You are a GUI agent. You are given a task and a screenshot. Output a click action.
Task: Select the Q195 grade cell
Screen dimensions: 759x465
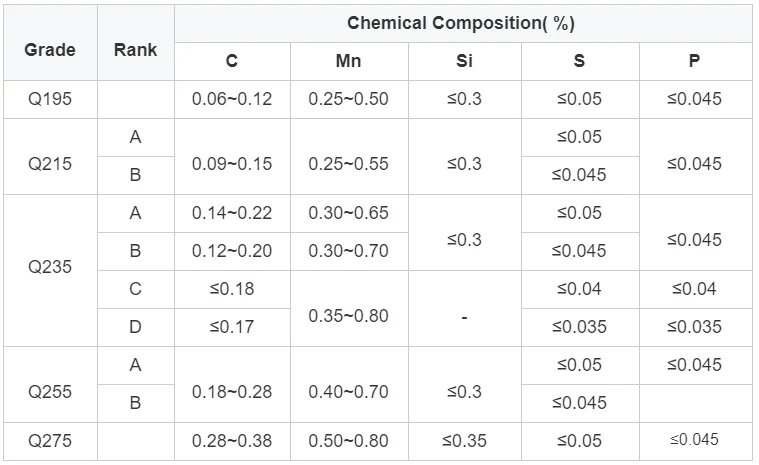pyautogui.click(x=49, y=99)
